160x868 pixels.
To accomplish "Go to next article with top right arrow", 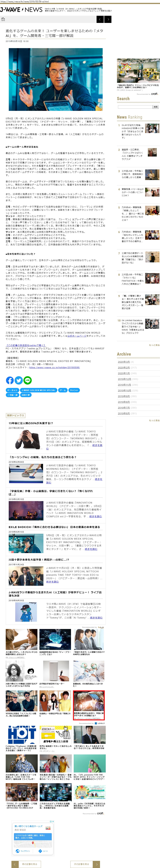I will (x=108, y=19).
